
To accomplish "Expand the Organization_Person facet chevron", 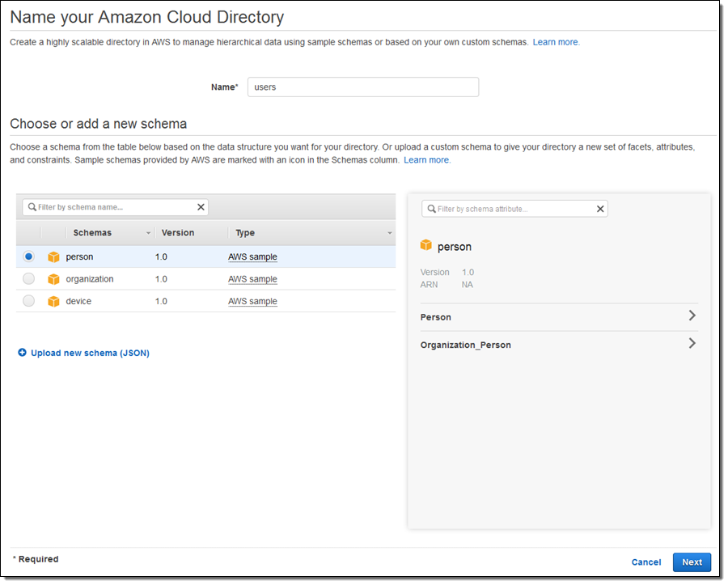I will [692, 343].
